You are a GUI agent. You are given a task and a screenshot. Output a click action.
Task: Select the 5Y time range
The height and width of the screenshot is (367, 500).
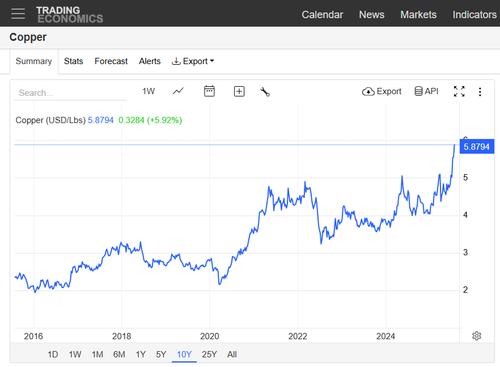click(x=161, y=354)
